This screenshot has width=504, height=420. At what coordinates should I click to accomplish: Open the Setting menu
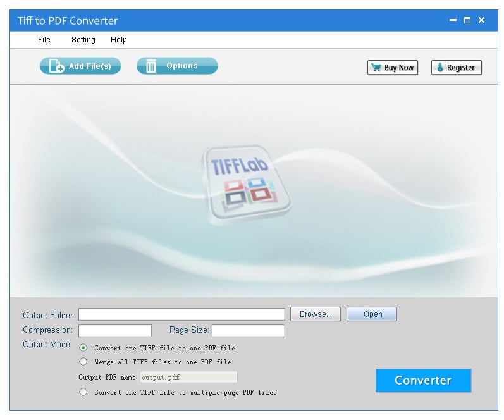pyautogui.click(x=83, y=40)
